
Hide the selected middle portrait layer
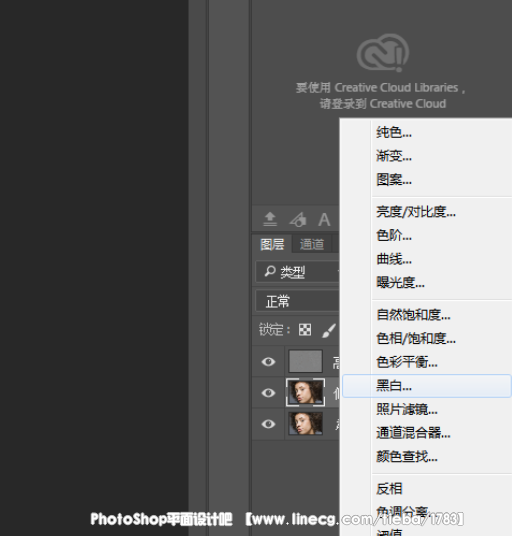click(x=268, y=392)
